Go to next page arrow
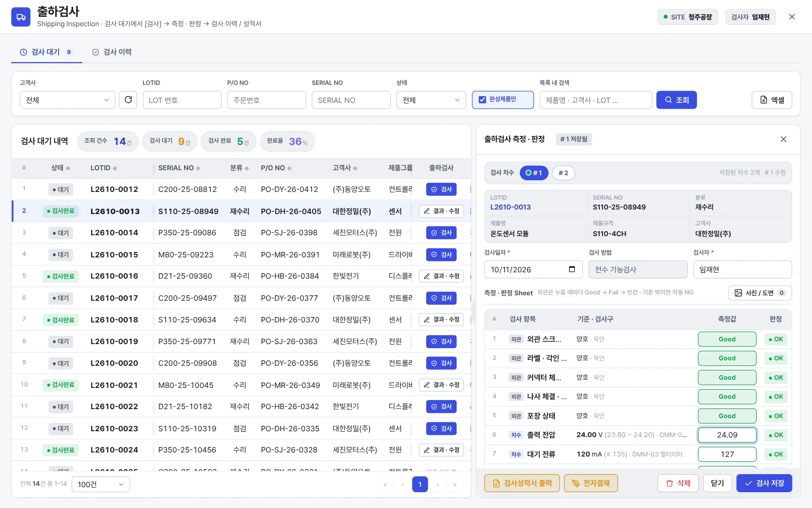 [438, 485]
